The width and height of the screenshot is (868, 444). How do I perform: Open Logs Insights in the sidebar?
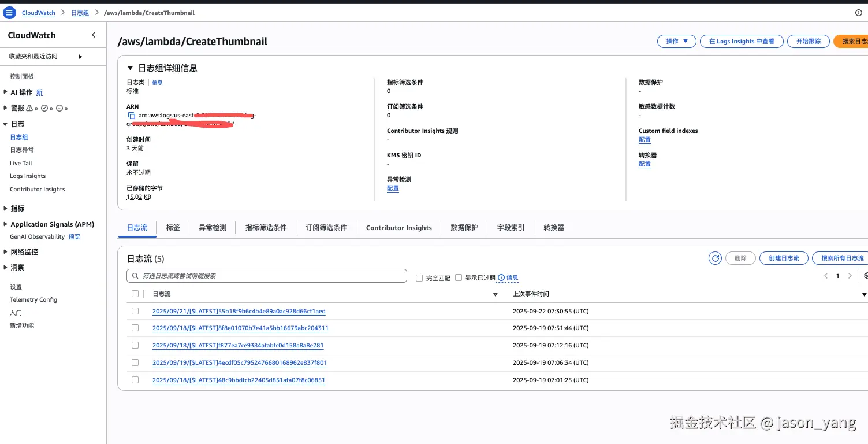(x=28, y=176)
